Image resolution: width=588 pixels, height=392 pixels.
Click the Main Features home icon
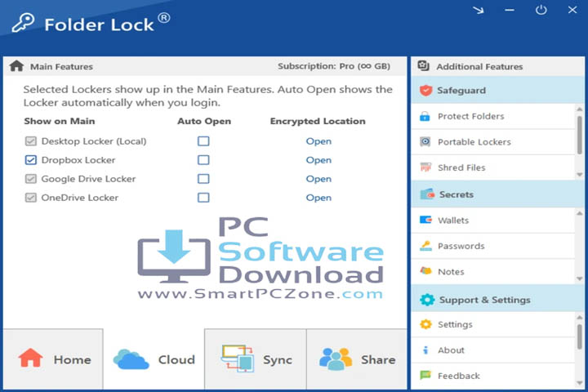(x=16, y=66)
